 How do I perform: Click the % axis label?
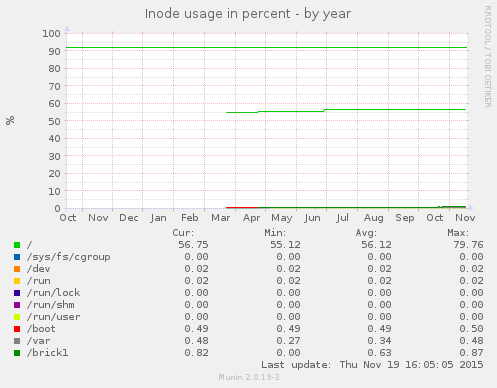click(10, 120)
